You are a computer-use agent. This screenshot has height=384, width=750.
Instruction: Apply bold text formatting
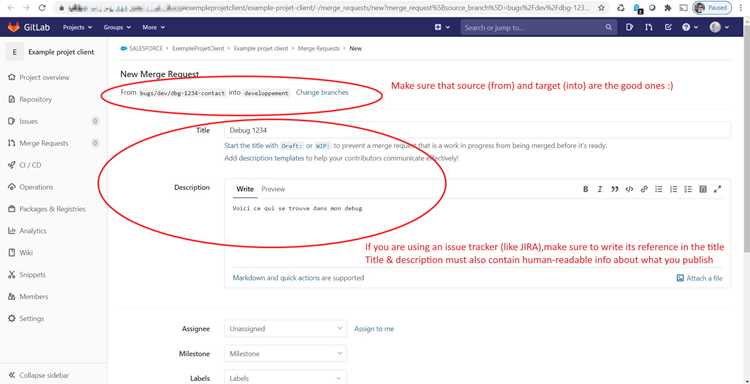coord(585,189)
